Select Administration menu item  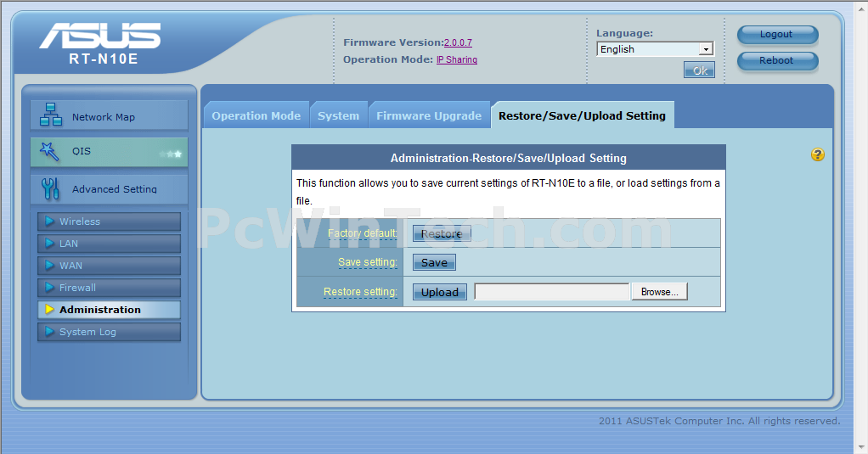pyautogui.click(x=109, y=310)
